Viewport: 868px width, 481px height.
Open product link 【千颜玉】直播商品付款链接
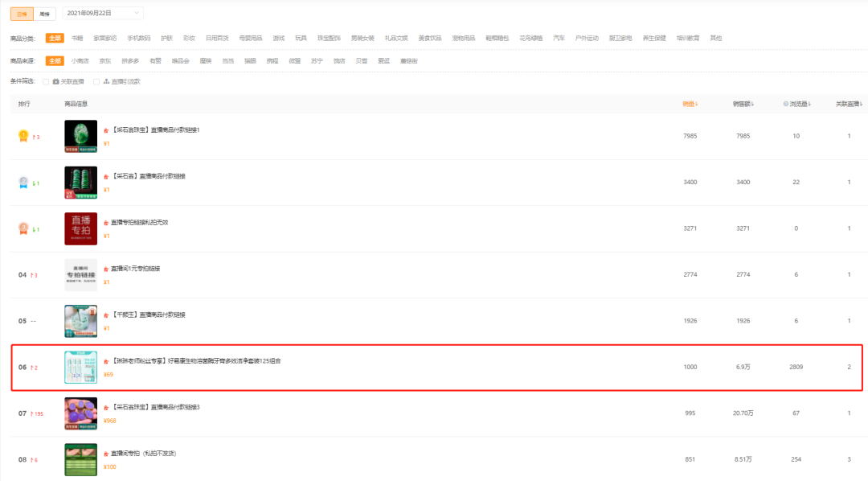(149, 314)
